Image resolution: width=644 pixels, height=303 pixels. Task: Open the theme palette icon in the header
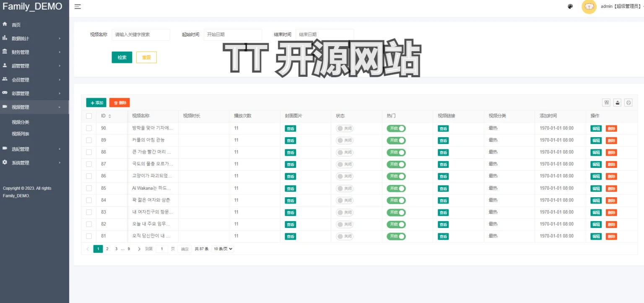(x=570, y=6)
